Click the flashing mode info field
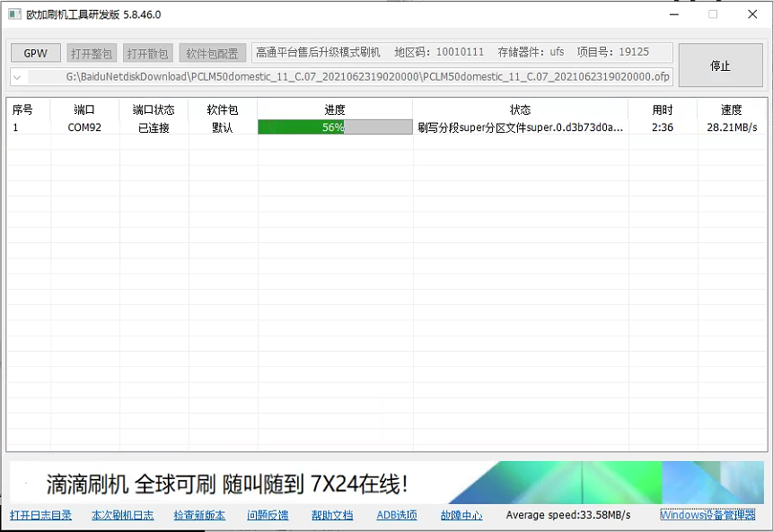 pos(462,52)
